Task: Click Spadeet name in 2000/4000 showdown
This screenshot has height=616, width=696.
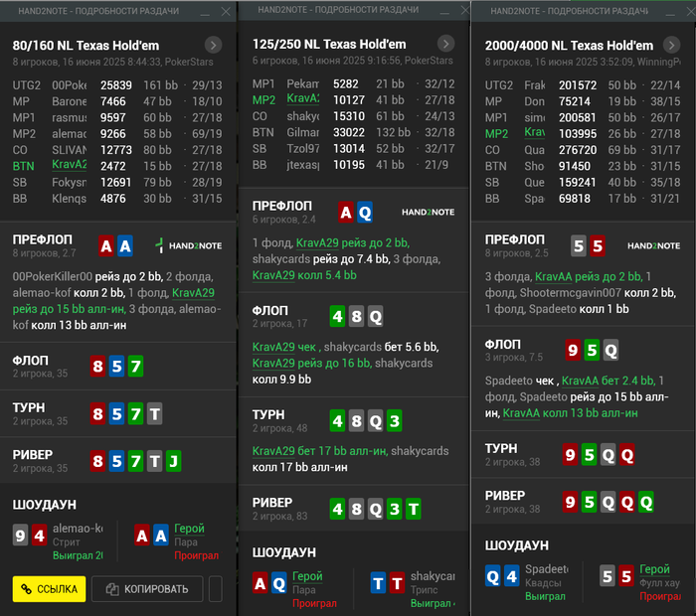Action: 547,569
